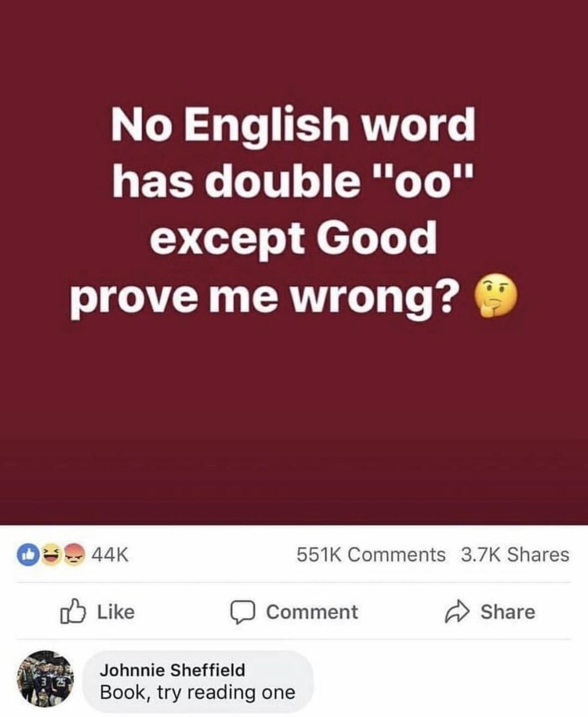
Task: Click the blue thumbs-up reaction icon
Action: (26, 554)
